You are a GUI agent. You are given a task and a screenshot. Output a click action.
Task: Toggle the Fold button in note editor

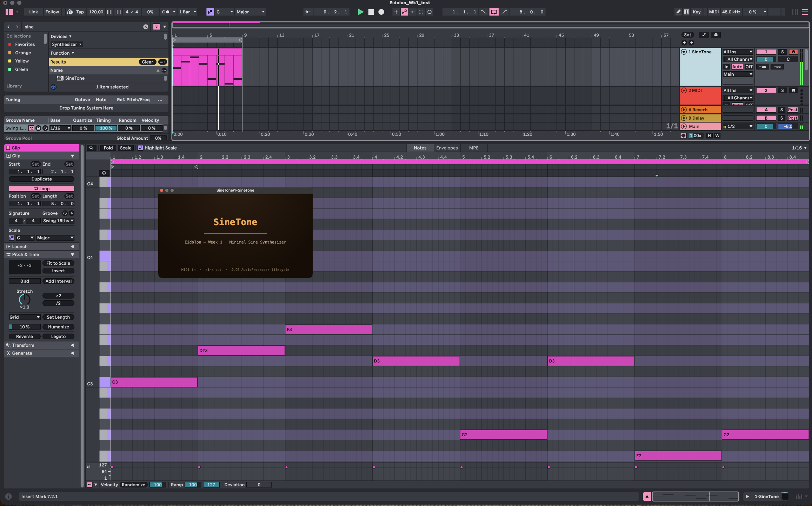(108, 148)
